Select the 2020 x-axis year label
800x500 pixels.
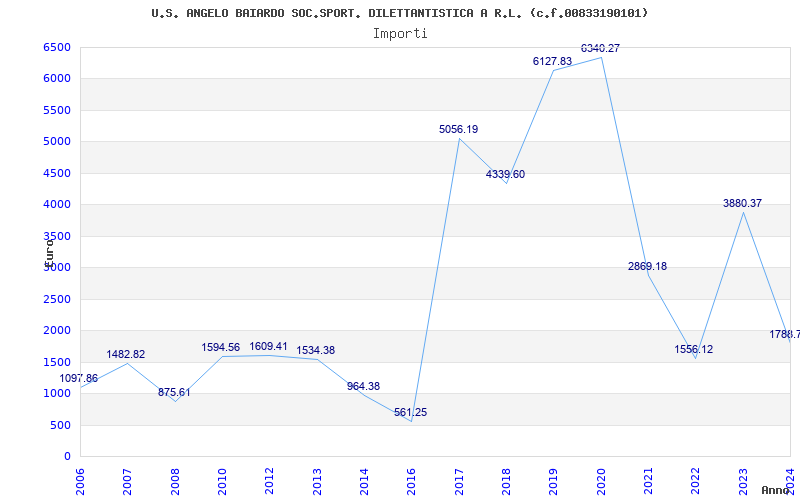[x=601, y=478]
